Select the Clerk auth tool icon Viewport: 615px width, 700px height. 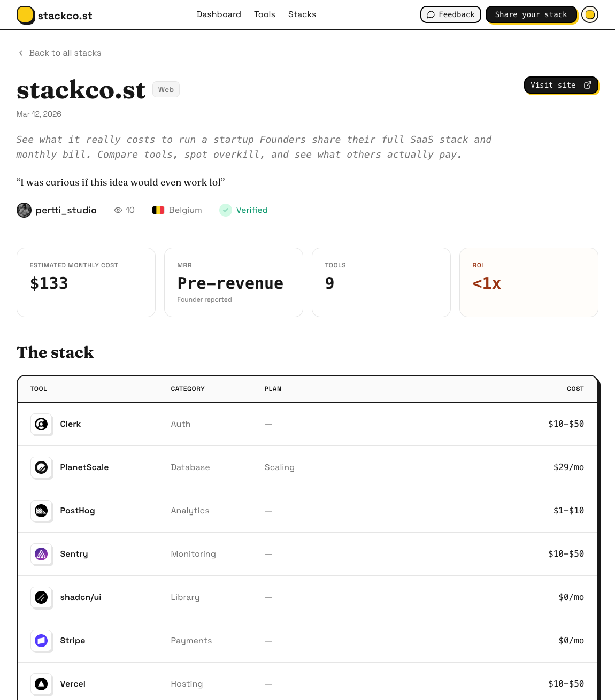click(x=41, y=424)
